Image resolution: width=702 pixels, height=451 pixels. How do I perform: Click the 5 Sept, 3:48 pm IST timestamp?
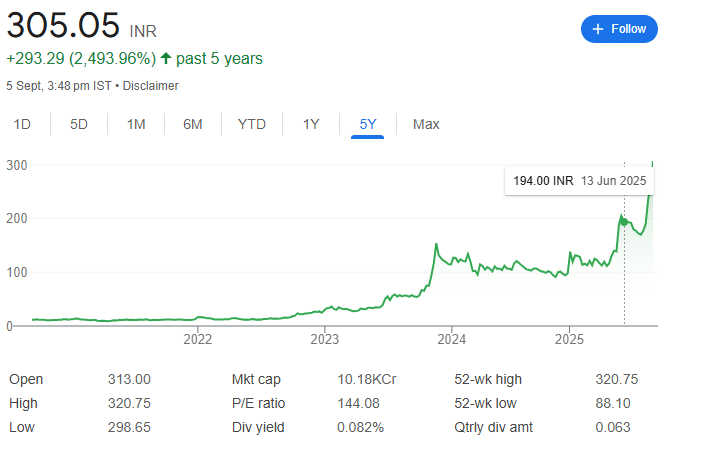point(59,86)
